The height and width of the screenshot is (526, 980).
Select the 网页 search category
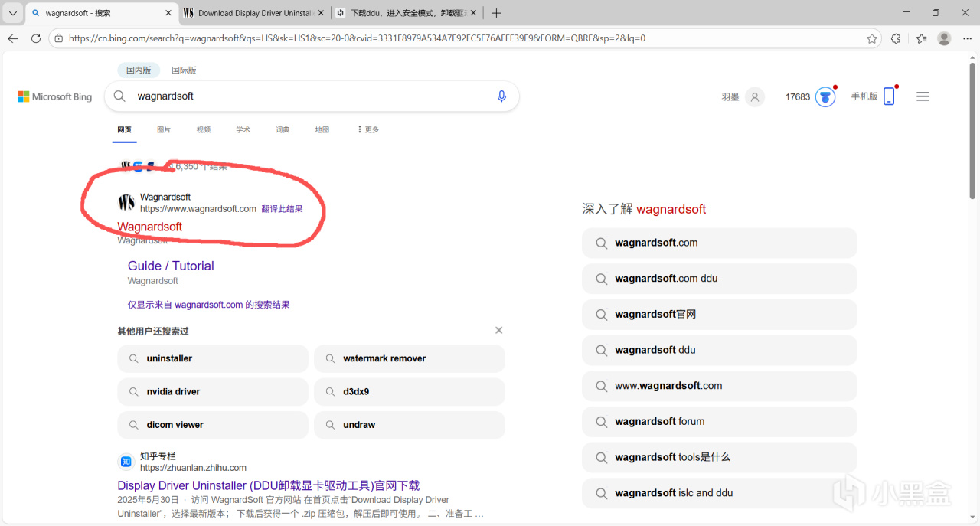click(x=124, y=129)
